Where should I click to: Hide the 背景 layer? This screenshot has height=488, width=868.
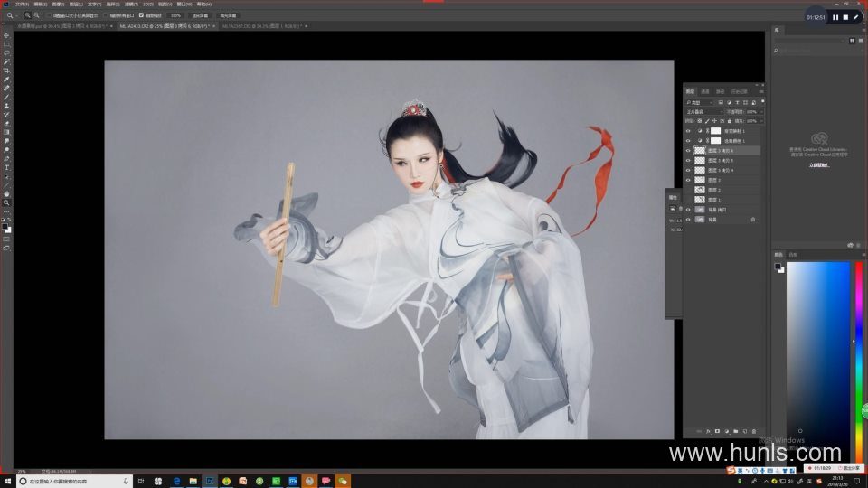[x=688, y=219]
